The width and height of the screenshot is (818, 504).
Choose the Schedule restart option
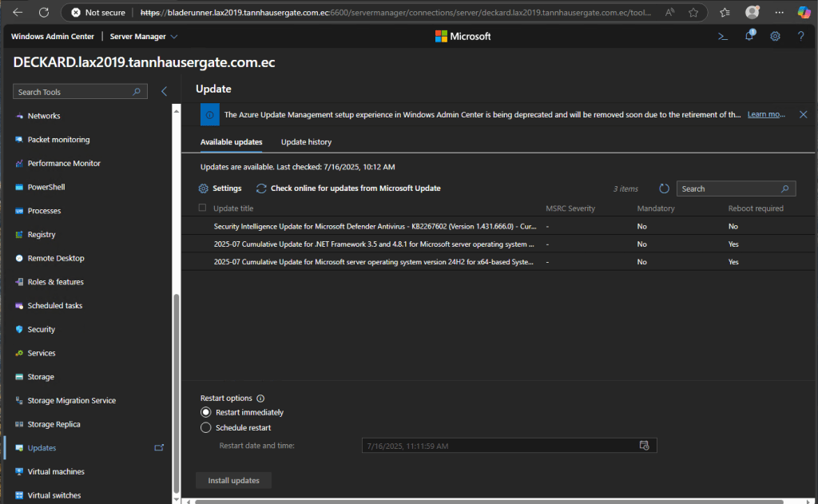pyautogui.click(x=206, y=428)
